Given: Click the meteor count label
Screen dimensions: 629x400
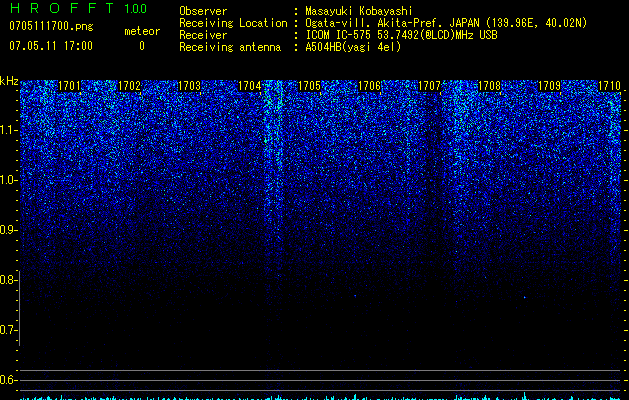Looking at the screenshot, I should coord(142,31).
